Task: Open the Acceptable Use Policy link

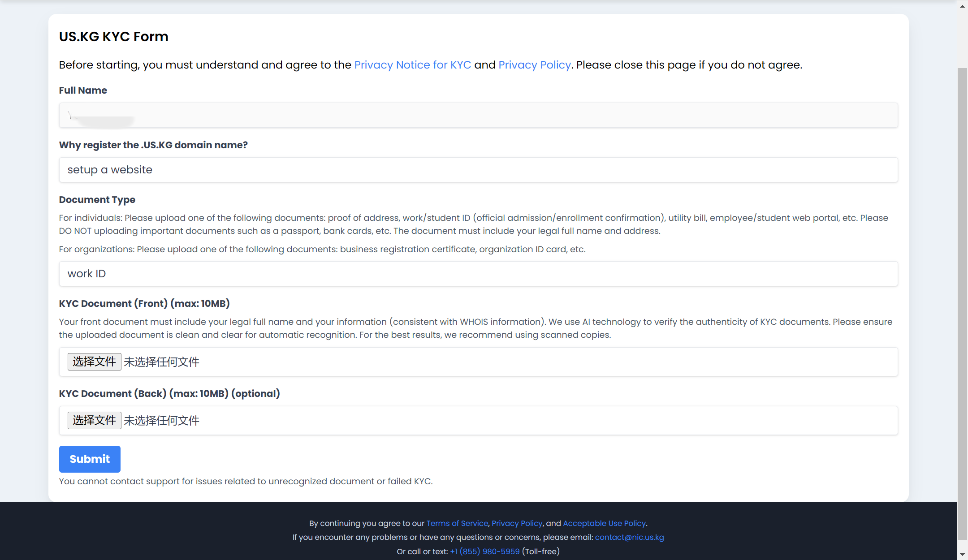Action: [x=604, y=523]
